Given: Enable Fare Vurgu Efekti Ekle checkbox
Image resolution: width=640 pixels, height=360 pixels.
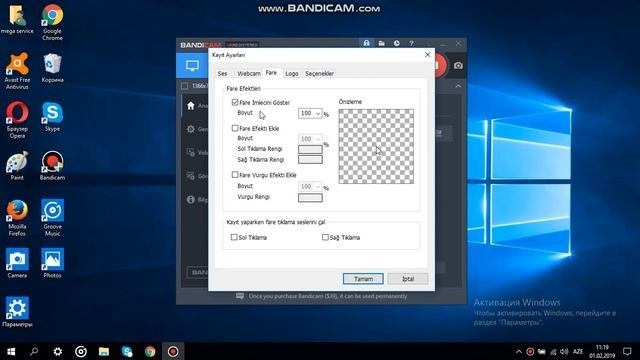Looking at the screenshot, I should coord(235,175).
